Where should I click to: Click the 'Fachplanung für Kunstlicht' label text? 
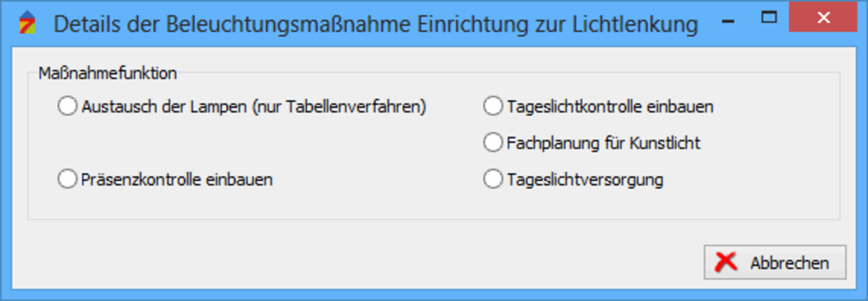click(x=603, y=143)
